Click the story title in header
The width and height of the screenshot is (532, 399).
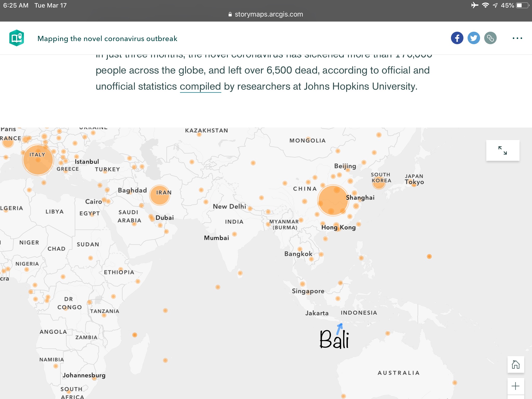107,38
